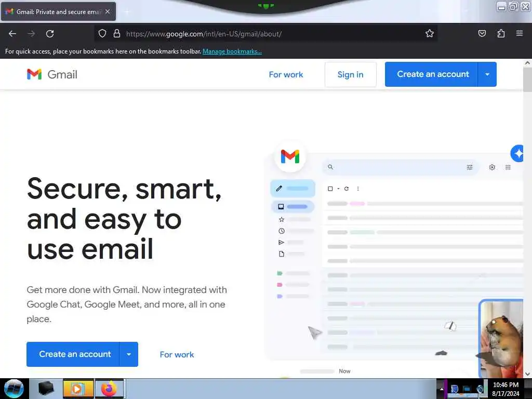Click the sent arrow icon in the mock sidebar
This screenshot has height=399, width=532.
[281, 242]
